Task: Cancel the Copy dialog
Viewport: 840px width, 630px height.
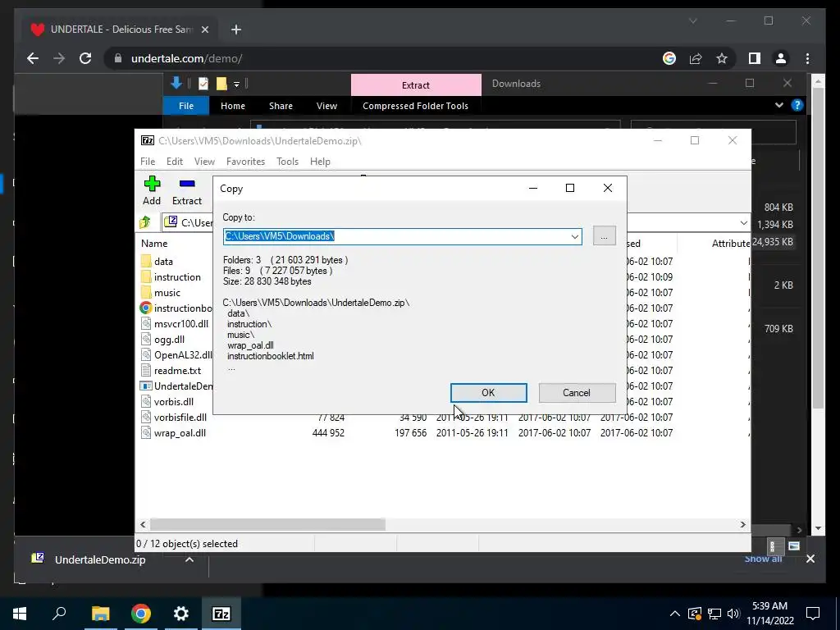Action: coord(577,393)
